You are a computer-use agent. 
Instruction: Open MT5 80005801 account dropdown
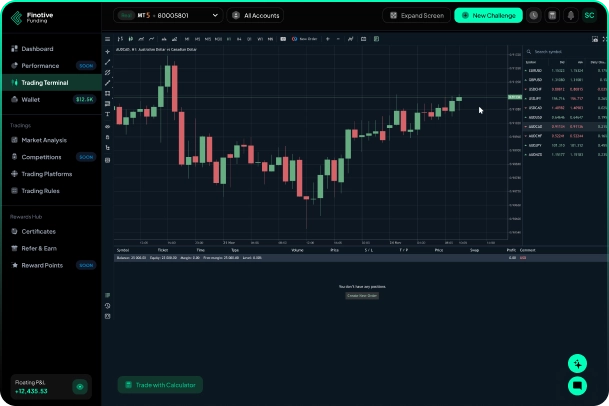pos(168,16)
